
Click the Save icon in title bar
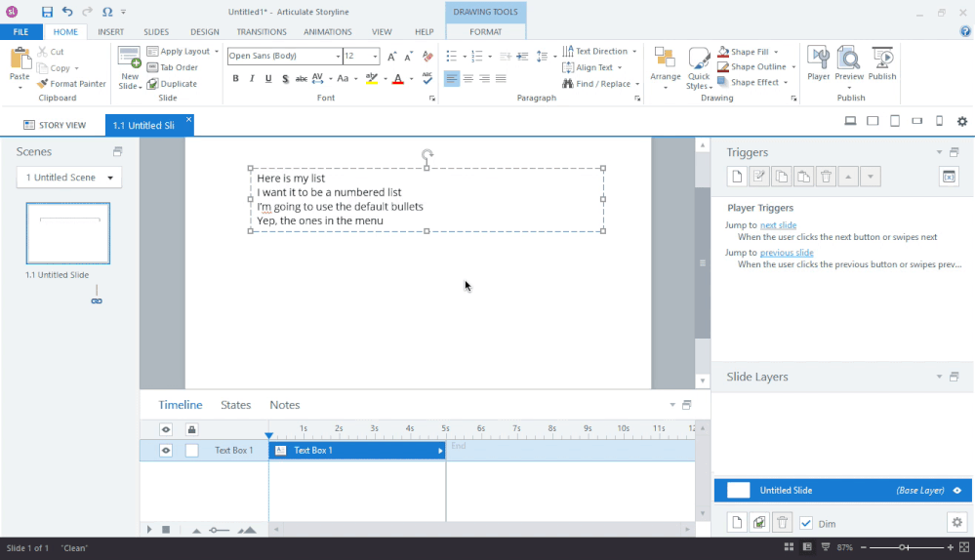tap(47, 12)
